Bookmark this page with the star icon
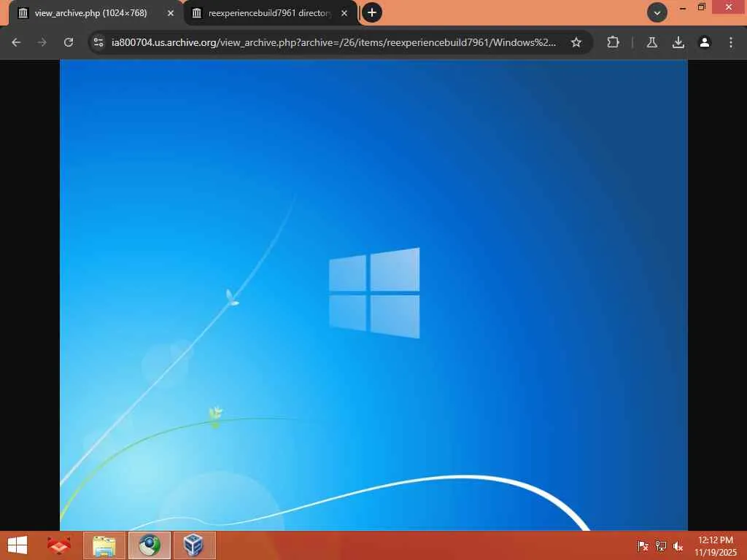This screenshot has height=560, width=747. click(x=576, y=42)
